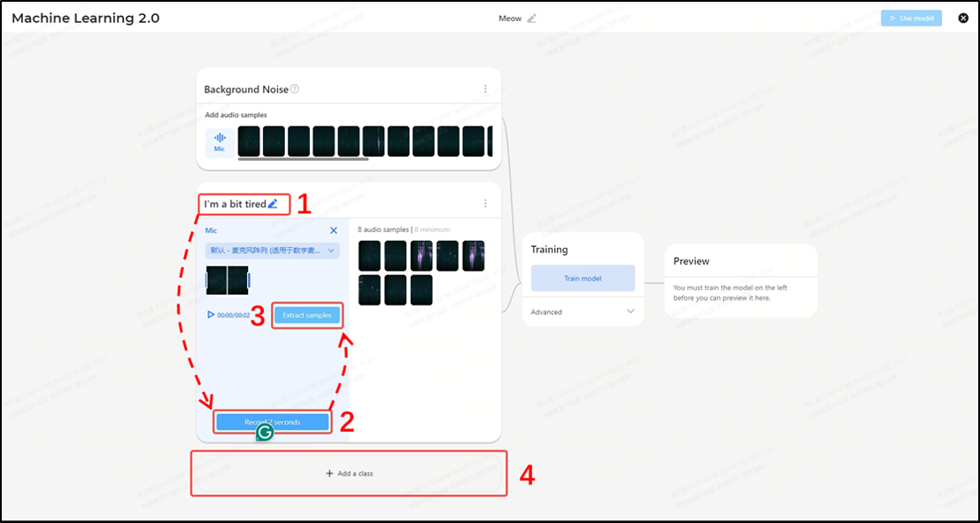Select first Background Noise audio sample thumbnail
This screenshot has height=523, width=980.
pyautogui.click(x=250, y=141)
